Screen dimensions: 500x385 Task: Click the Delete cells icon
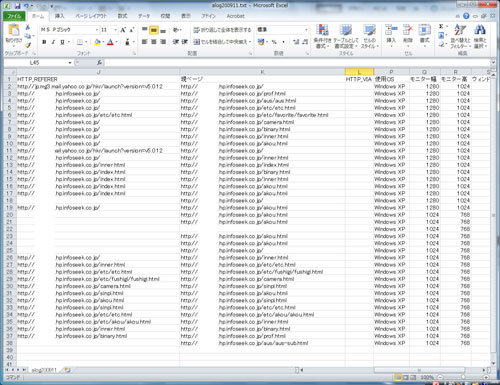pyautogui.click(x=408, y=30)
